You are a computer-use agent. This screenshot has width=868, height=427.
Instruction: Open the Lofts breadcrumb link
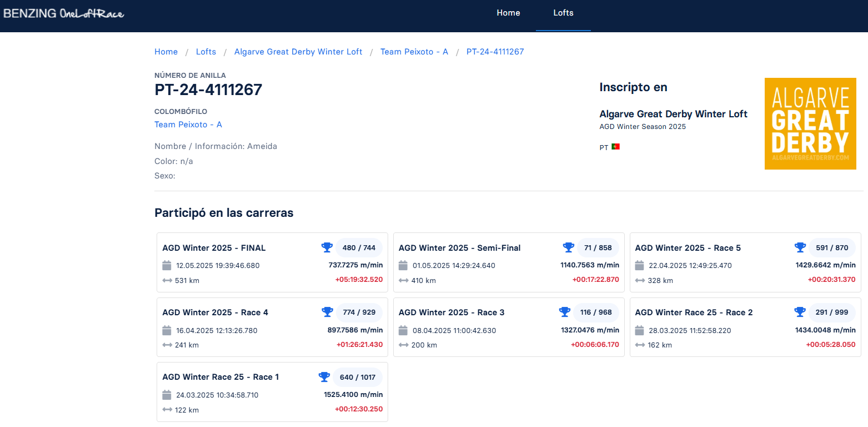[x=206, y=52]
